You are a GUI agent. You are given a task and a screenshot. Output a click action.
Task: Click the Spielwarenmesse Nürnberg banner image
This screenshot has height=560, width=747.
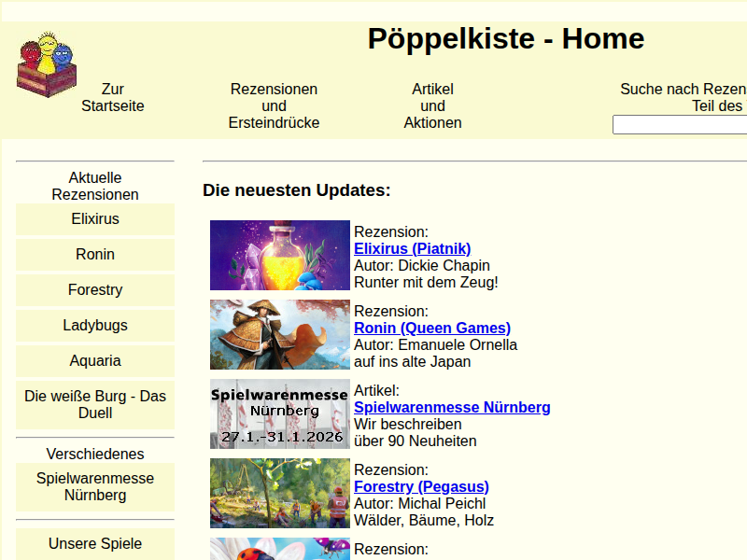click(x=279, y=413)
